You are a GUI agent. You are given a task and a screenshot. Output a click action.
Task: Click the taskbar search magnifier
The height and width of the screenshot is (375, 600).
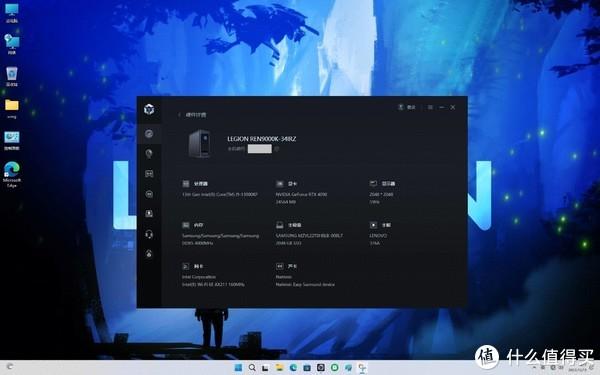click(x=252, y=368)
